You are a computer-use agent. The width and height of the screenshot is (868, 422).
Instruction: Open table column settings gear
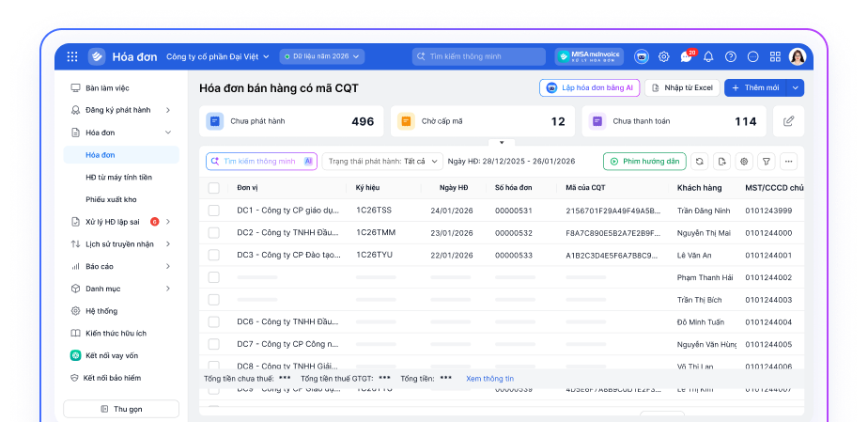(x=744, y=162)
